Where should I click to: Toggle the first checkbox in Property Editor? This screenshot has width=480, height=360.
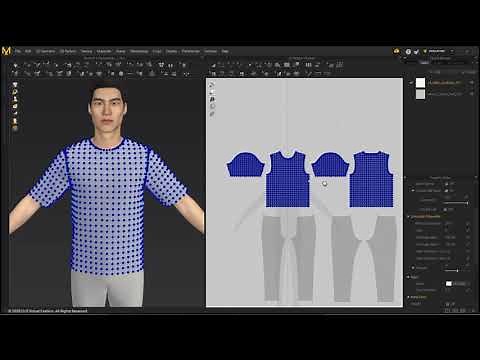[447, 184]
